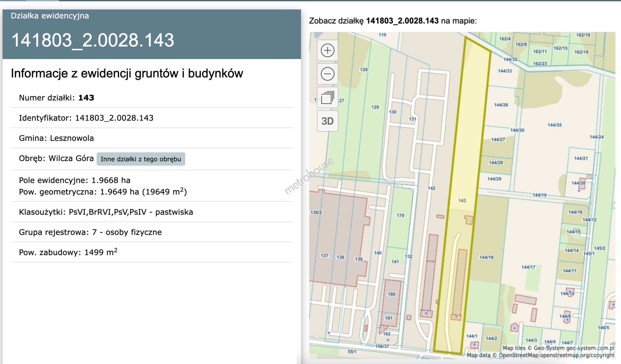The image size is (621, 364).
Task: Select parcel 142 on the map
Action: 432,188
